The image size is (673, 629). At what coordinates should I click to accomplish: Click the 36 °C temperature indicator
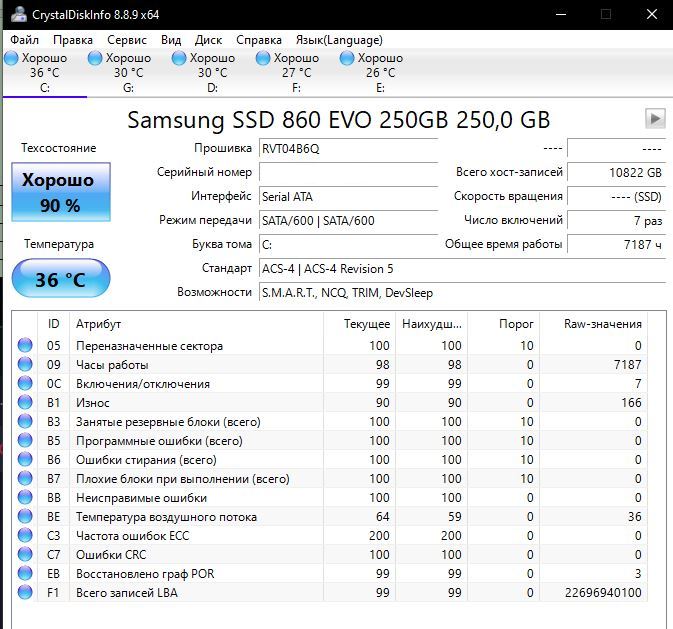(x=61, y=279)
